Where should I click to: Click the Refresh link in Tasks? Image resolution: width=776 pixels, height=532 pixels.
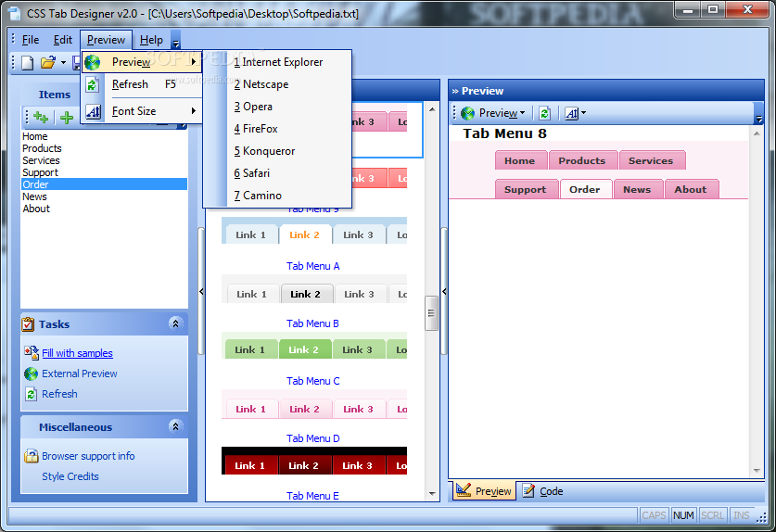pos(59,394)
